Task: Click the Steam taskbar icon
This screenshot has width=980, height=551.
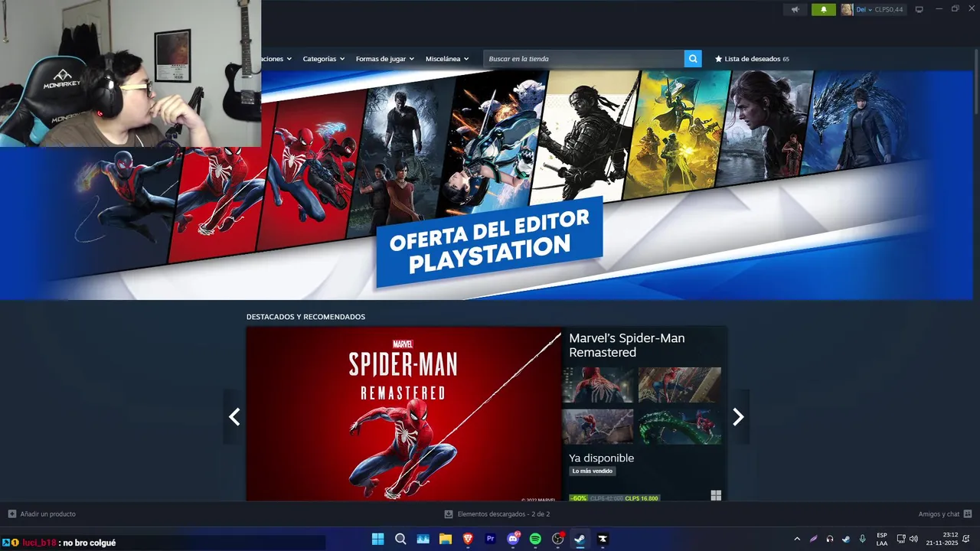Action: click(x=580, y=539)
